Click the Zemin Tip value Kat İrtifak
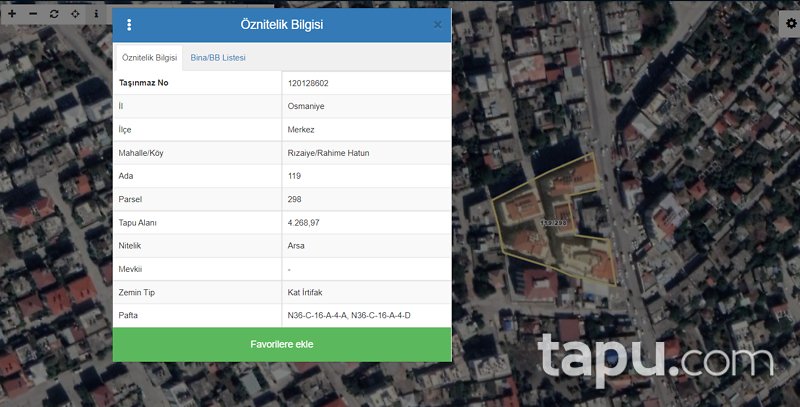This screenshot has height=407, width=800. point(305,292)
